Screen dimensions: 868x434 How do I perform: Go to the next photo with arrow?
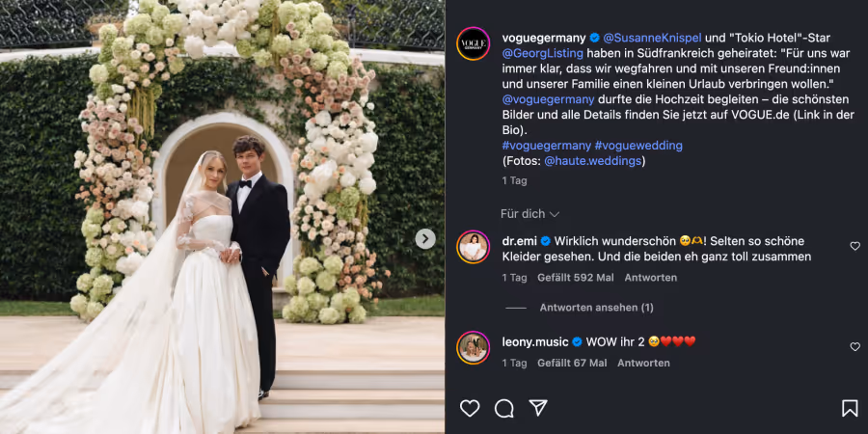click(x=425, y=238)
